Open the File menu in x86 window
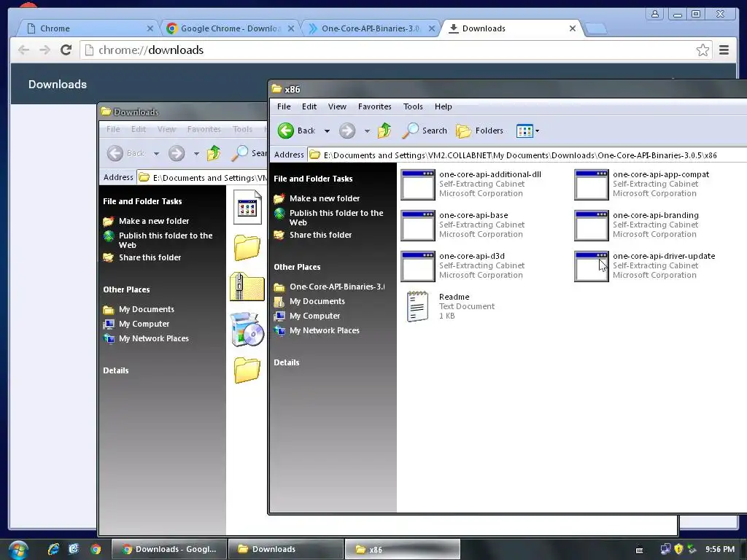 (284, 106)
